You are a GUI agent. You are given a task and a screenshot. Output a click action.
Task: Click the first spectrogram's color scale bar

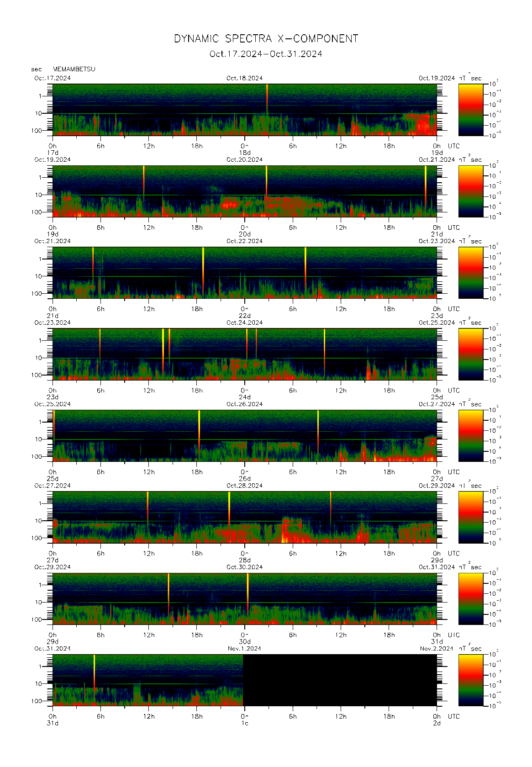[x=470, y=109]
